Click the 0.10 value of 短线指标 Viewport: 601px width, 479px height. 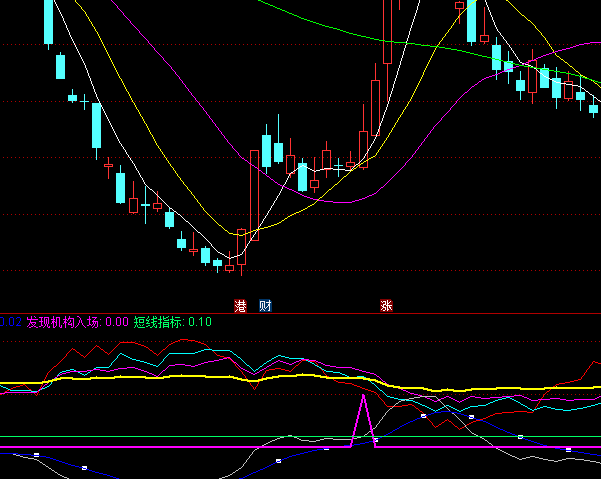point(200,322)
